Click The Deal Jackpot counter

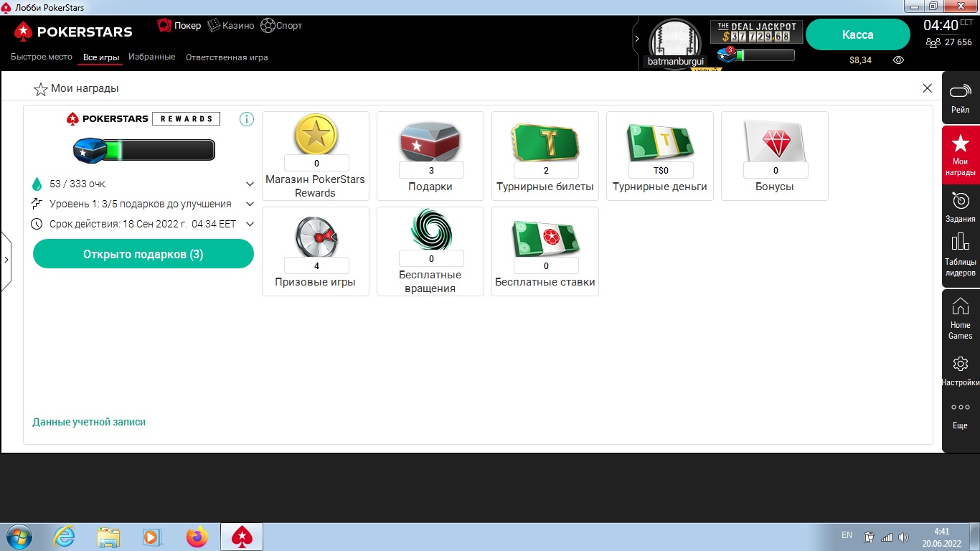[757, 32]
